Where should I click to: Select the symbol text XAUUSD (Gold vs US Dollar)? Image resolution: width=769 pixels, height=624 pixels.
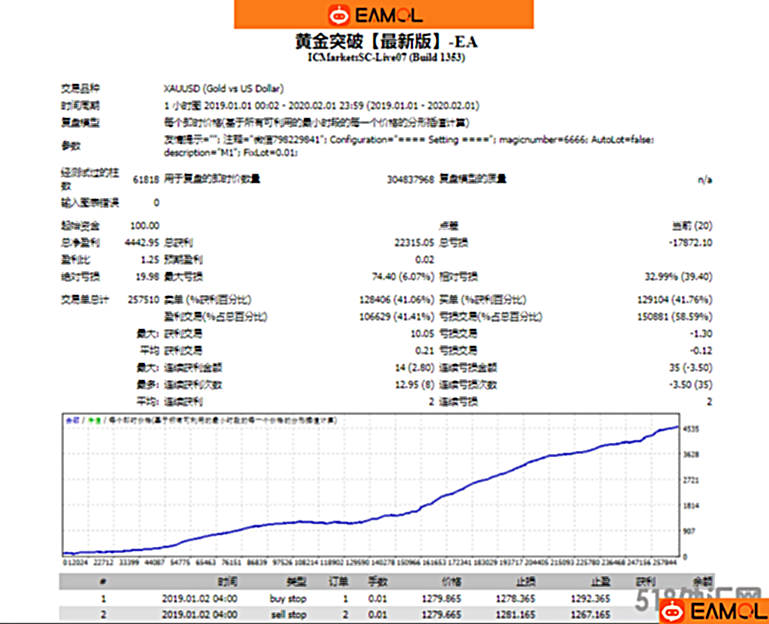(x=224, y=89)
